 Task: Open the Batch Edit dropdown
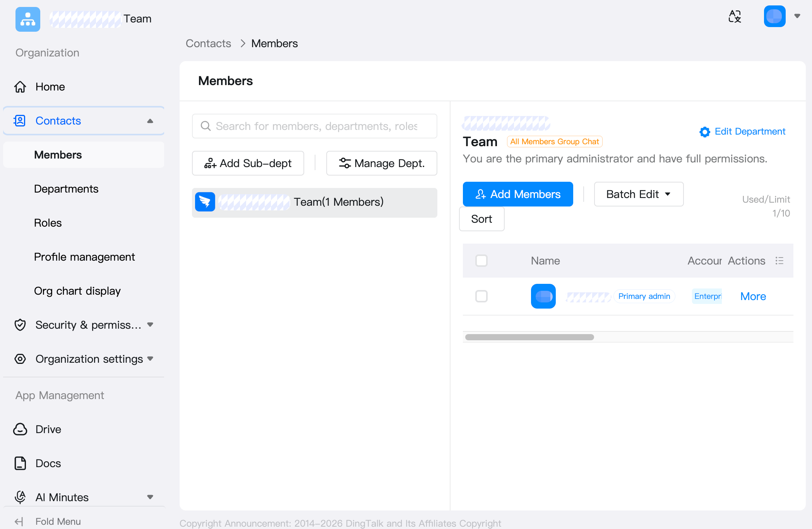(x=639, y=194)
